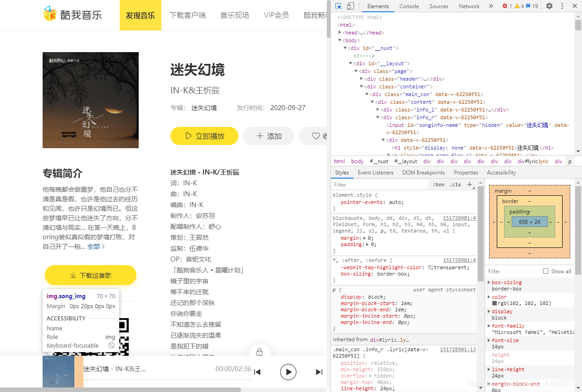
Task: Expand margin shorthand in styles rule
Action: 365,238
